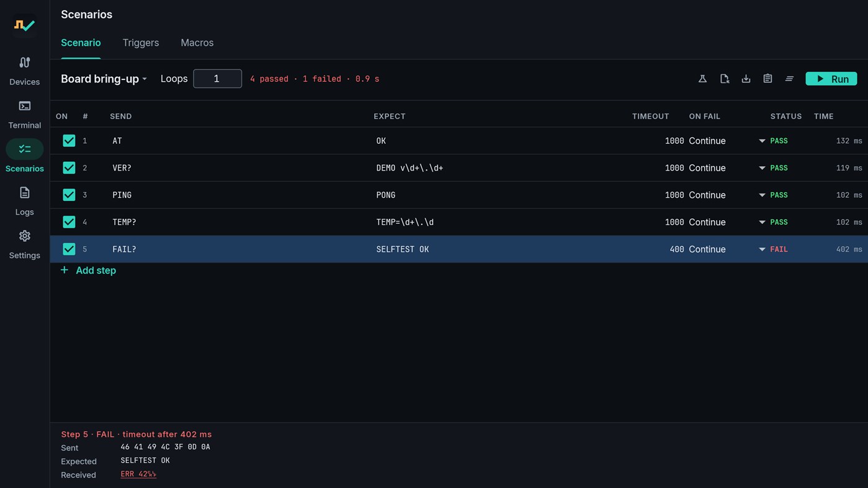Click the timeout value 400
Image resolution: width=868 pixels, height=488 pixels.
coord(676,249)
